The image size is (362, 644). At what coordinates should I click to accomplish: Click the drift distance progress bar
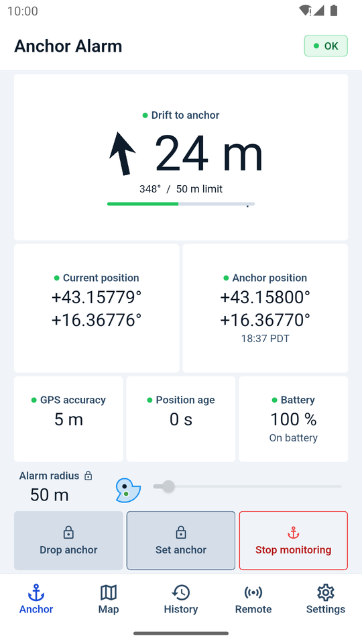click(x=181, y=204)
